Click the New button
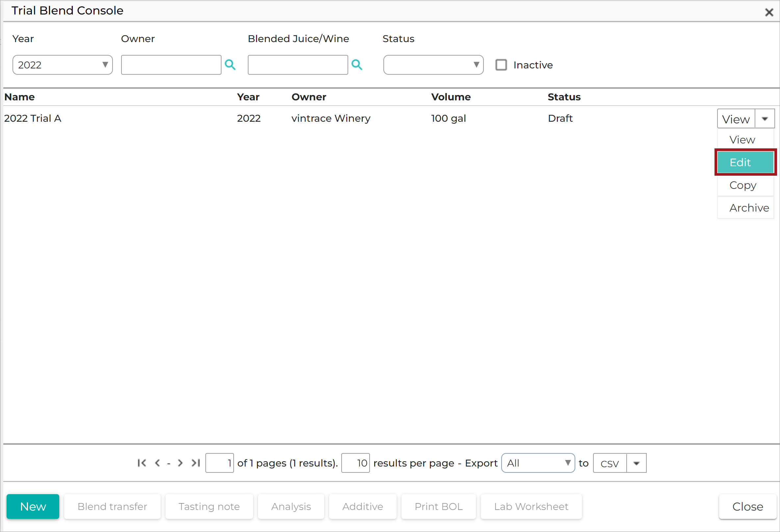Image resolution: width=780 pixels, height=532 pixels. pos(33,507)
